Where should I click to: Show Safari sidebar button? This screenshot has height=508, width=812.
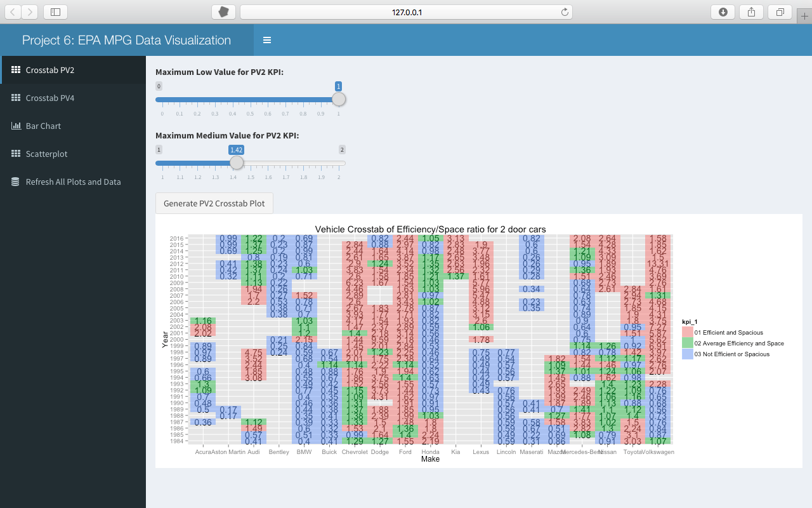55,11
